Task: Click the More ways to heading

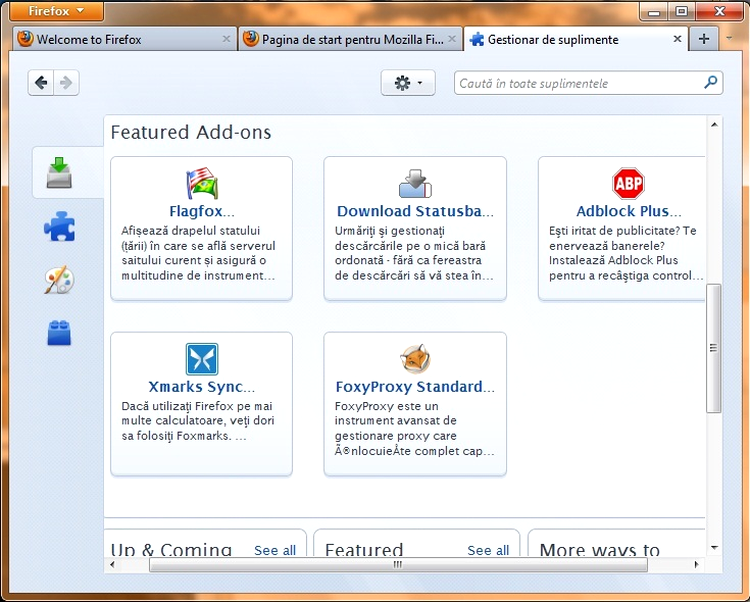Action: point(600,550)
